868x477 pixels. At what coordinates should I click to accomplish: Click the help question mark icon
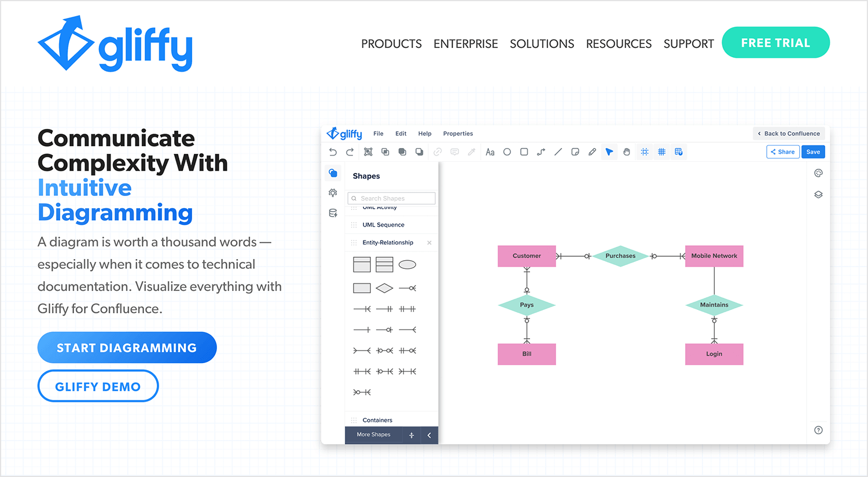click(818, 430)
